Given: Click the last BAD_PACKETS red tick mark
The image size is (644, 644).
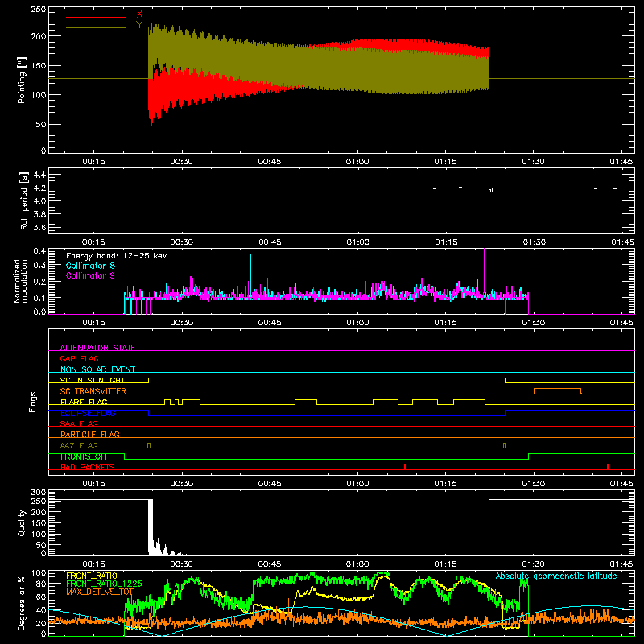Looking at the screenshot, I should pyautogui.click(x=608, y=467).
